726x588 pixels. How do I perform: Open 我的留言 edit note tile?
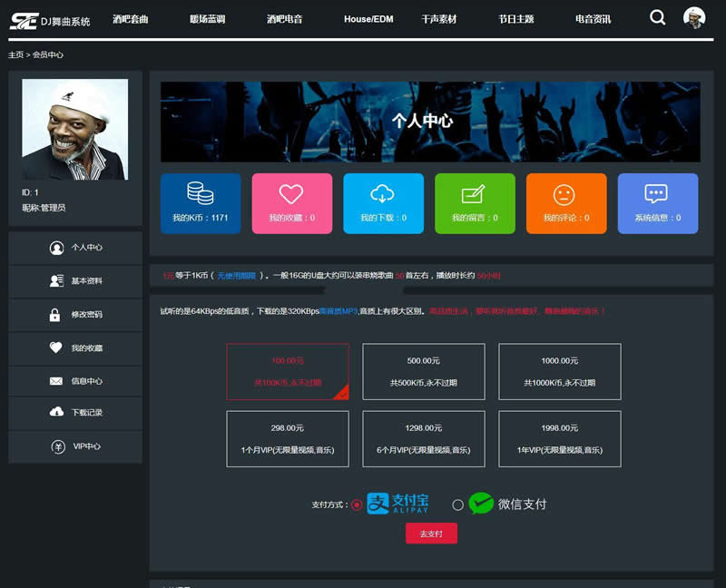click(x=475, y=203)
